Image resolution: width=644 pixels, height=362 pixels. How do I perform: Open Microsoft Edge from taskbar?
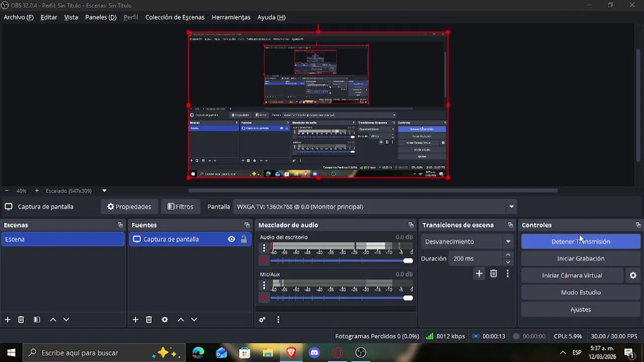point(198,353)
